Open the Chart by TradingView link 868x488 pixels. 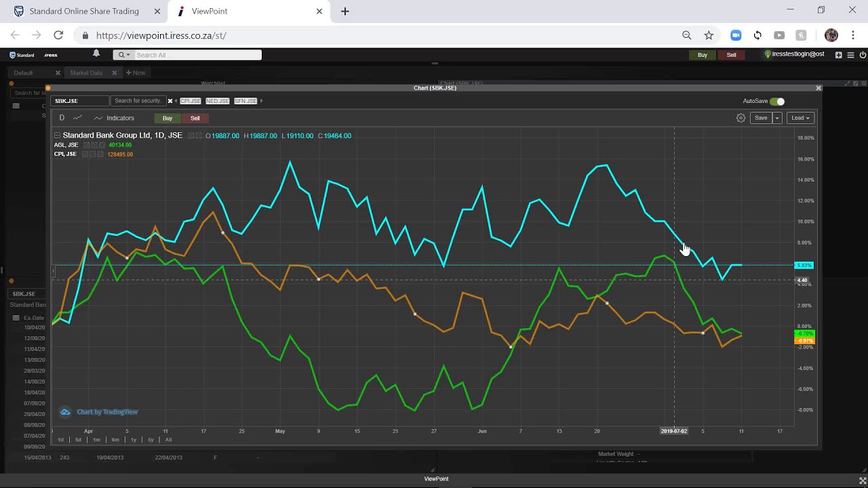pos(107,412)
